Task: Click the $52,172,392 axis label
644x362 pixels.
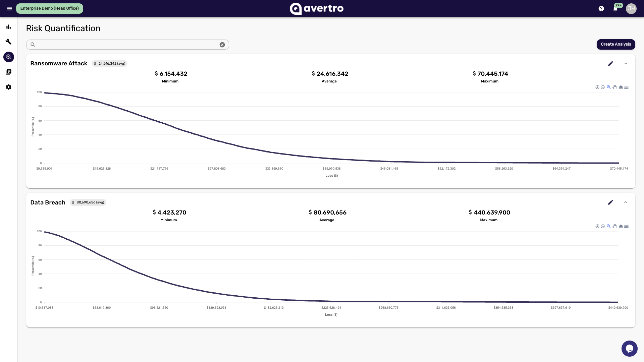Action: (x=446, y=169)
